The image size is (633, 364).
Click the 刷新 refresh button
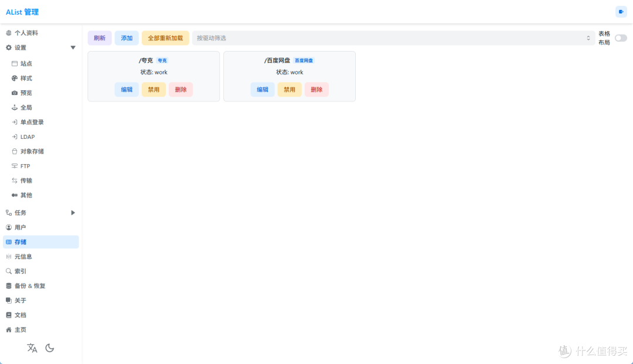100,38
